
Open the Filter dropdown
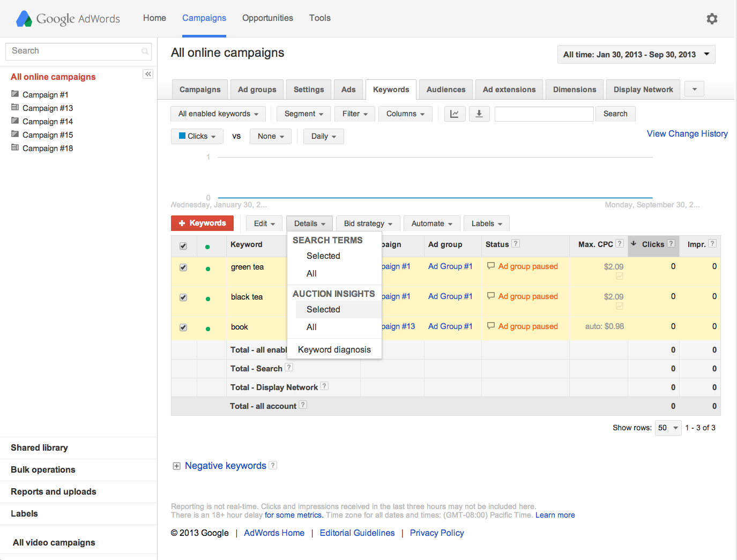tap(355, 114)
